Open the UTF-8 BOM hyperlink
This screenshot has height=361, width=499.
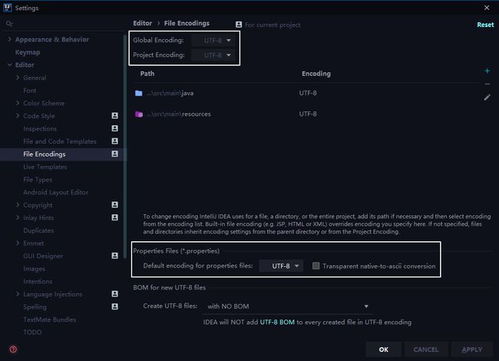coord(277,322)
